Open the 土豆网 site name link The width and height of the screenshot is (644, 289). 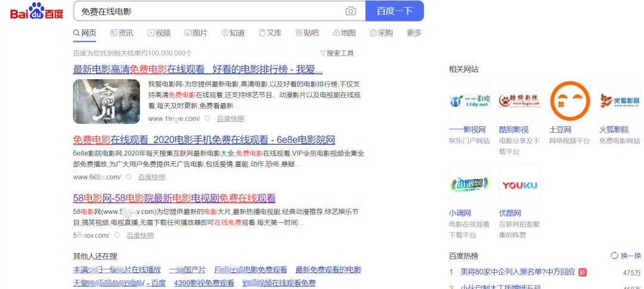click(560, 130)
